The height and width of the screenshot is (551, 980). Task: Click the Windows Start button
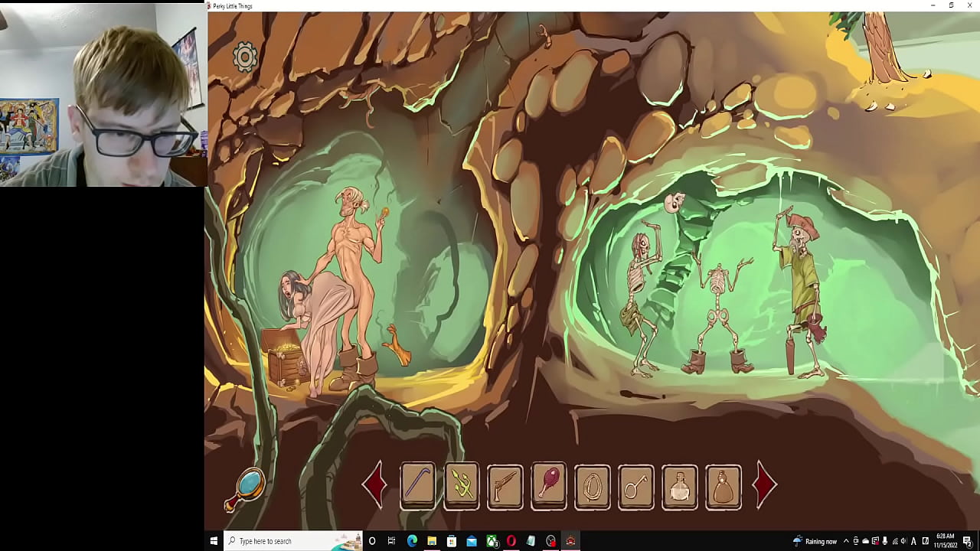[214, 541]
